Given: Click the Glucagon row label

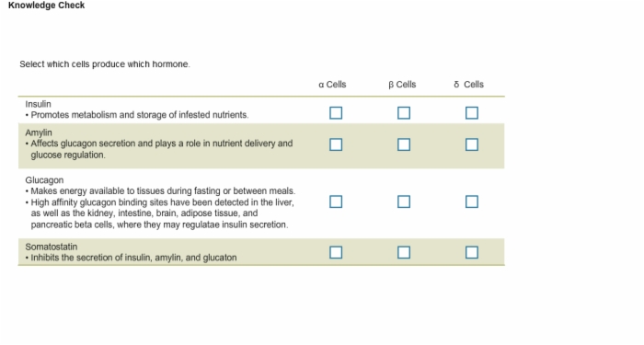Looking at the screenshot, I should point(44,180).
